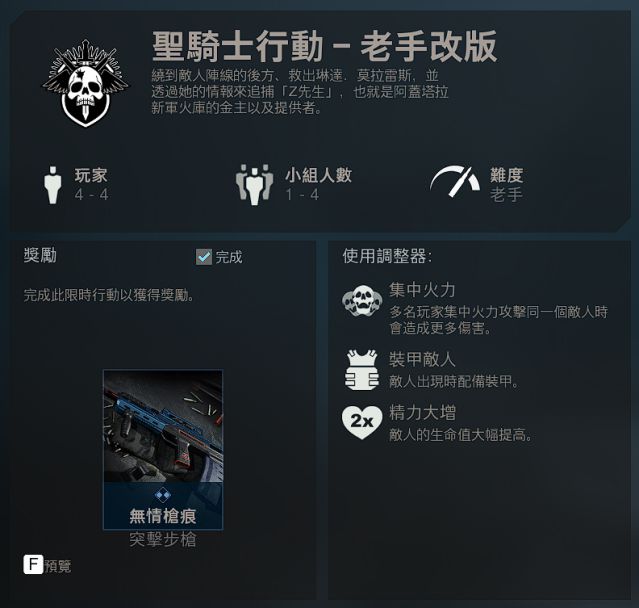Click the 使用調整器 section header
The height and width of the screenshot is (608, 639).
tap(387, 256)
